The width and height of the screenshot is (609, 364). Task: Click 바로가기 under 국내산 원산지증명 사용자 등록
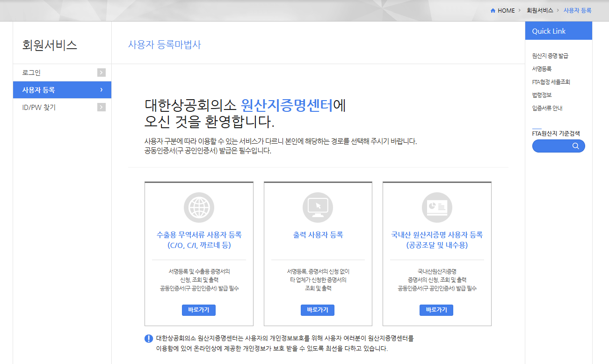[x=436, y=310]
